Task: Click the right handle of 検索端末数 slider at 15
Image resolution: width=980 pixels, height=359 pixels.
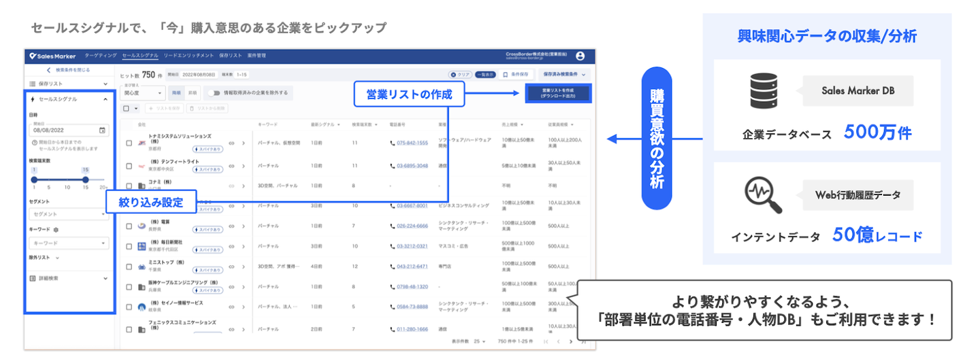Action: coord(85,179)
